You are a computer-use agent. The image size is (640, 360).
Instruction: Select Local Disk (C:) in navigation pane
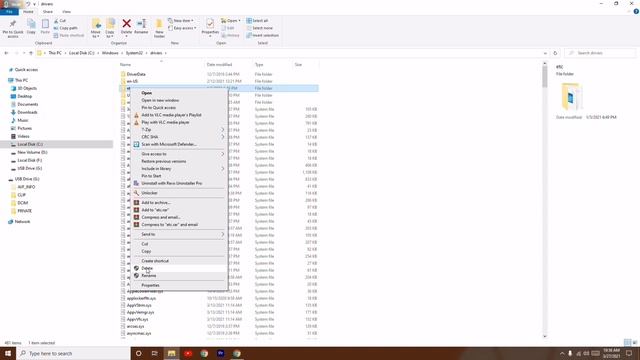click(30, 144)
